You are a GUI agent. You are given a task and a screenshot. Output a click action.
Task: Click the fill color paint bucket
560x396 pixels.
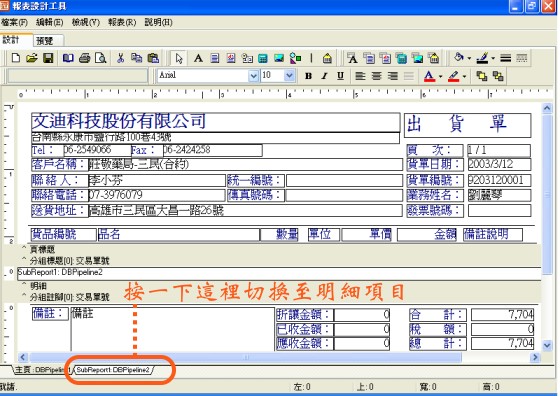[x=459, y=57]
